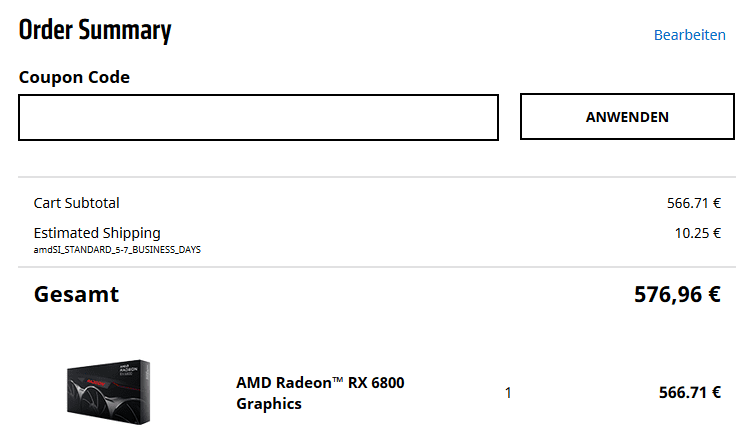Click the trademark symbol after Radeon
Viewport: 751px width, 446px height.
[338, 379]
